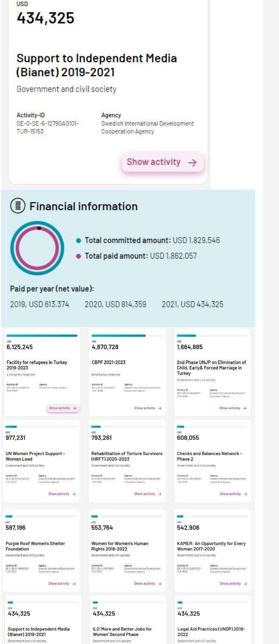Open Show activity for Bianet large card
Image resolution: width=279 pixels, height=644 pixels.
[x=162, y=162]
